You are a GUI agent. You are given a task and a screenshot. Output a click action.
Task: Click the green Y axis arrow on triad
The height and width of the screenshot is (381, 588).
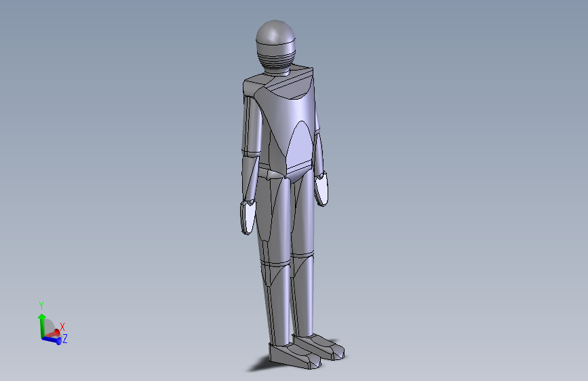click(41, 325)
